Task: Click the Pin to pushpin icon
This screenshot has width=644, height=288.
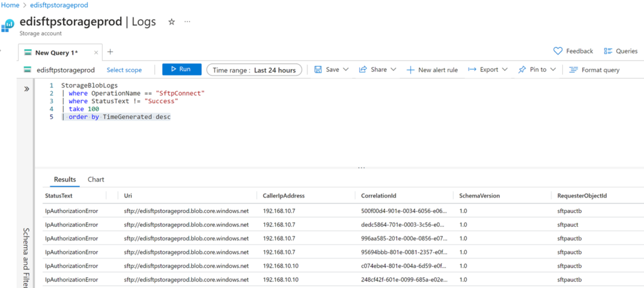Action: [x=521, y=69]
